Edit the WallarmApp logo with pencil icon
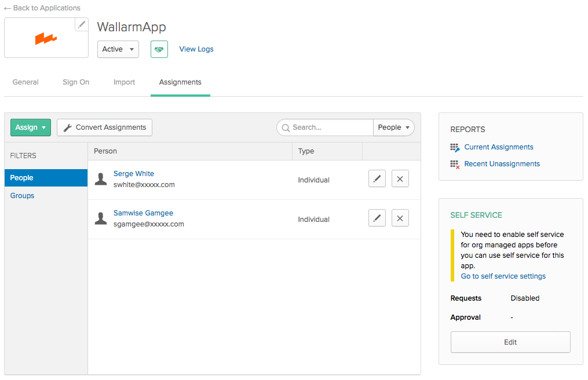This screenshot has width=588, height=380. click(81, 24)
